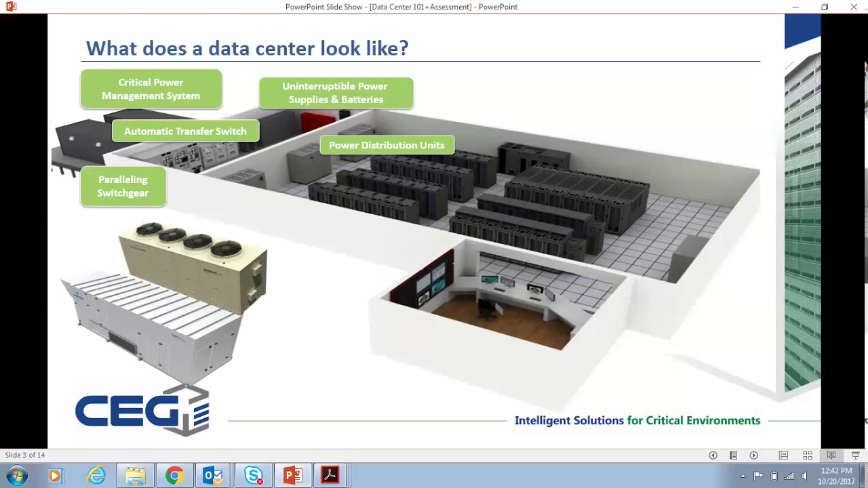Image resolution: width=868 pixels, height=488 pixels.
Task: Check battery status tray icon
Action: (774, 476)
